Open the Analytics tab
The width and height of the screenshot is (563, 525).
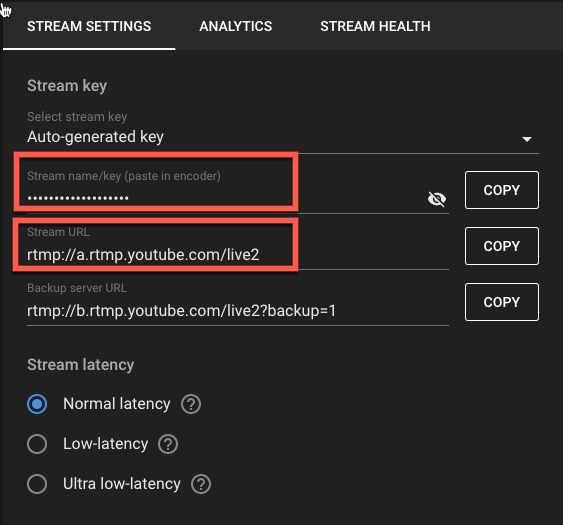pos(236,26)
